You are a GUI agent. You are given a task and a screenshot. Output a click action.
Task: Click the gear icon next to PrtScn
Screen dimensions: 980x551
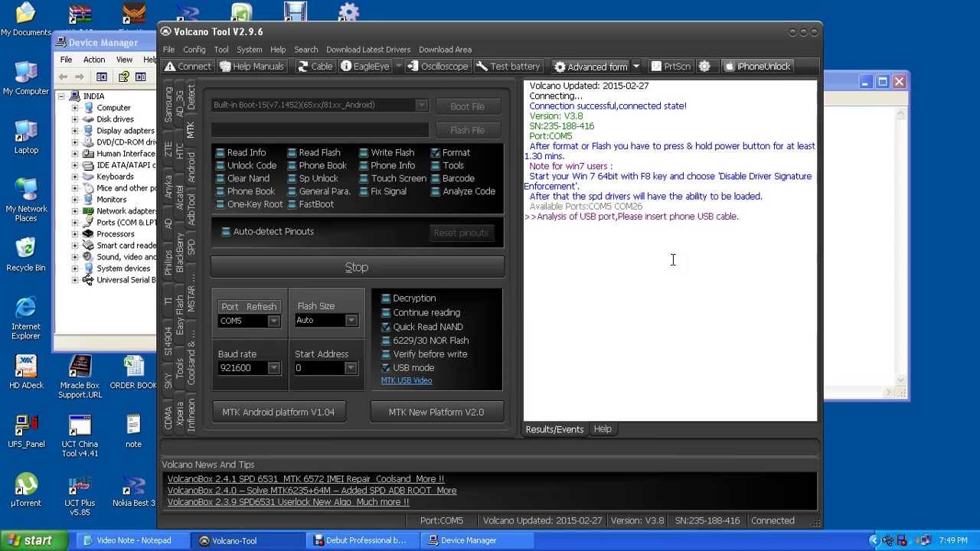tap(704, 67)
